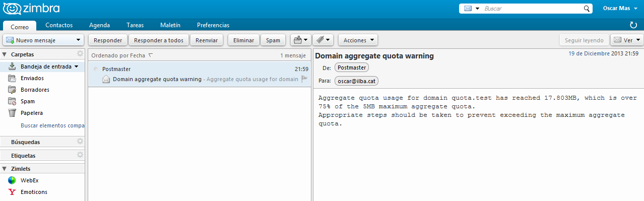Toggle the flag on Postmaster message
Viewport: 644px width, 201px height.
[304, 79]
